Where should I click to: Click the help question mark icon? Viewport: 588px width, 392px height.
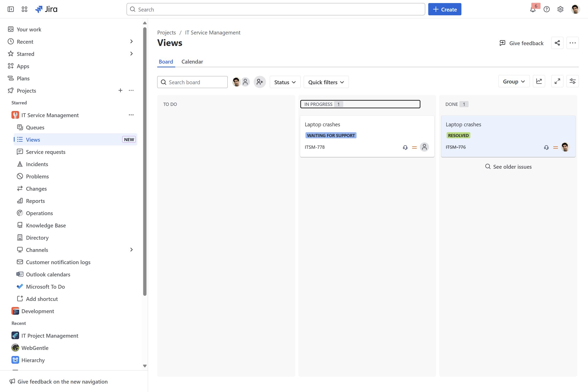546,9
